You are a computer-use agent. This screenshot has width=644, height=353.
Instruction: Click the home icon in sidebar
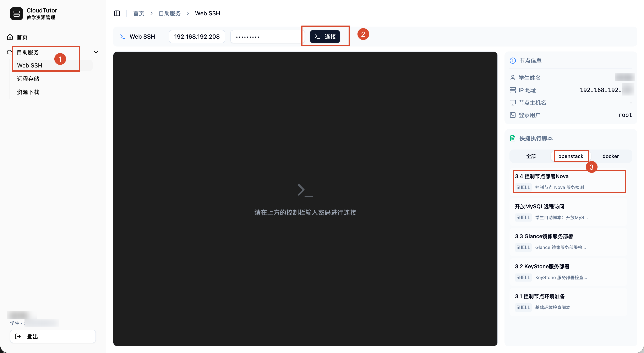coord(10,37)
